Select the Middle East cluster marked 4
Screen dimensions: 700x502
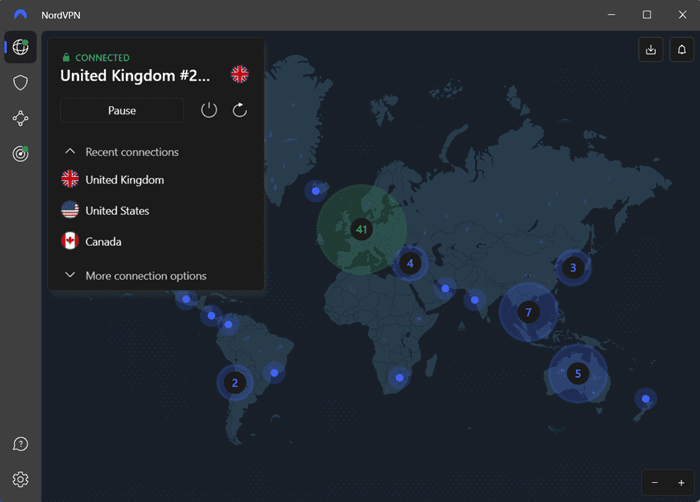coord(410,264)
